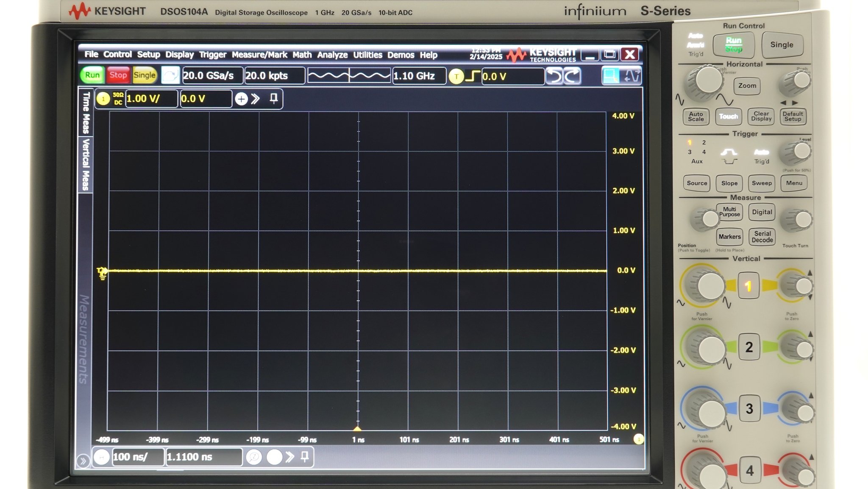Image resolution: width=868 pixels, height=489 pixels.
Task: Click the Serial Decode key
Action: click(x=762, y=237)
